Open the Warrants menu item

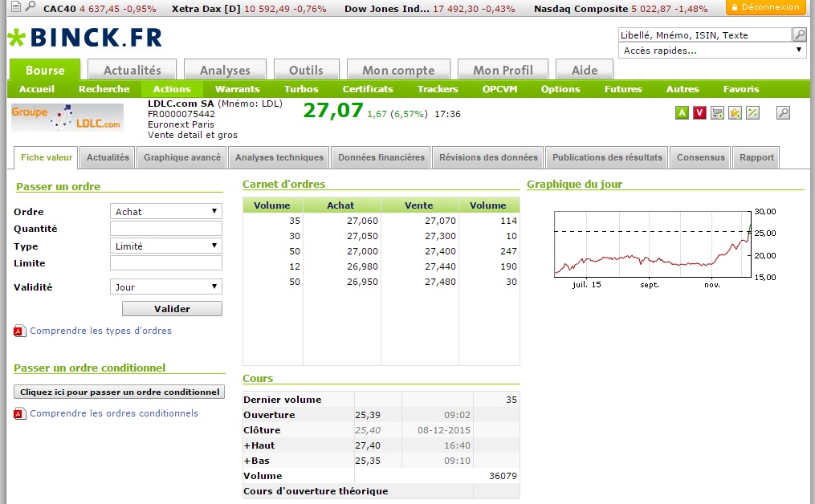(x=237, y=89)
